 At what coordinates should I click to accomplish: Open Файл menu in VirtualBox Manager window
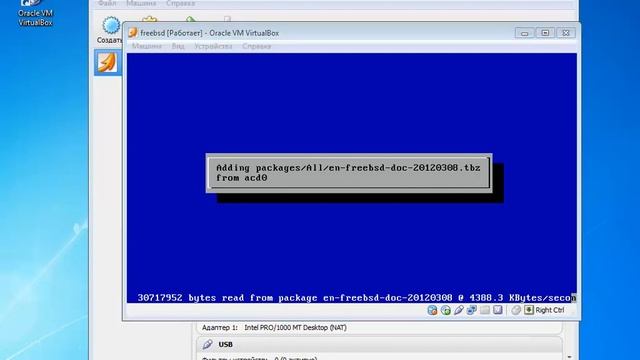coord(107,3)
